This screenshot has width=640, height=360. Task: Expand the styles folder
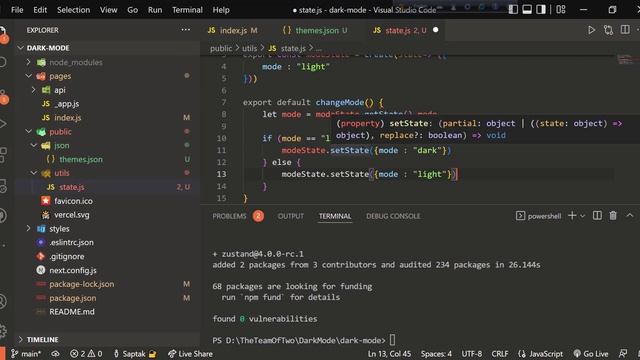tap(28, 229)
